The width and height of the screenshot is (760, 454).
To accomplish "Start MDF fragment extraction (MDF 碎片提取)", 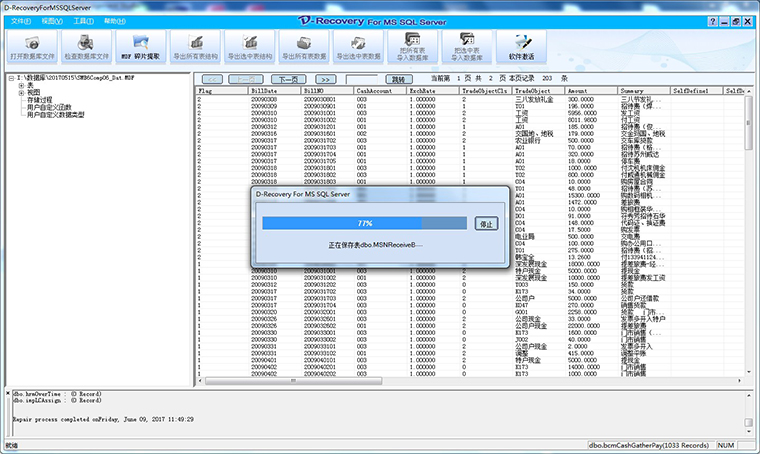I will coord(141,47).
